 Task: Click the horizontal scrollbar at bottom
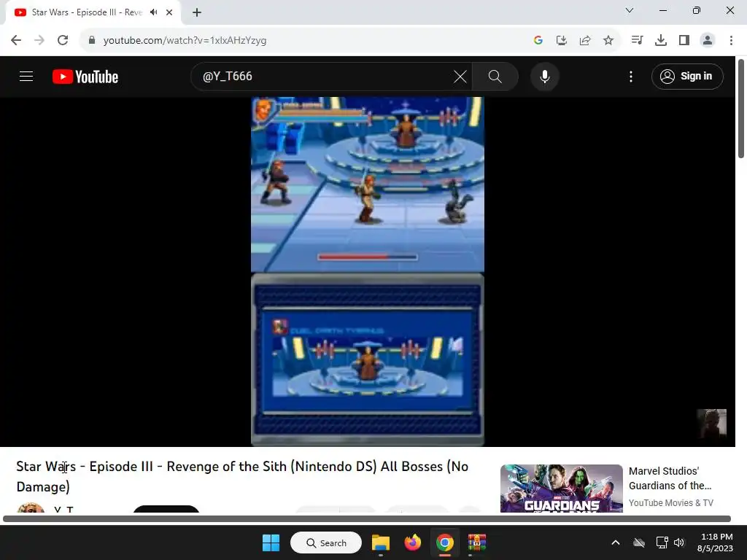[x=367, y=518]
